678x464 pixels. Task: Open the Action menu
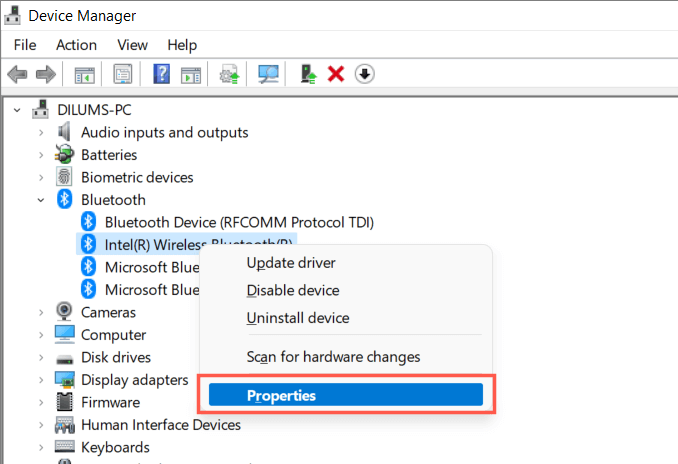(76, 45)
